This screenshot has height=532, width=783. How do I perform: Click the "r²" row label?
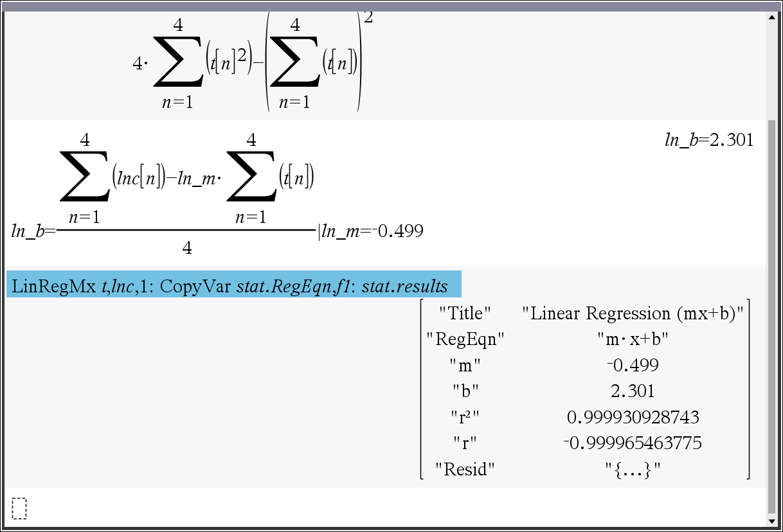pos(465,418)
